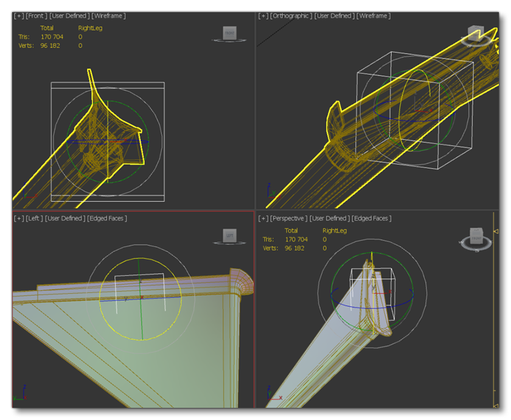
Task: Open the [+] menu of the Orthographic viewport
Action: 263,16
